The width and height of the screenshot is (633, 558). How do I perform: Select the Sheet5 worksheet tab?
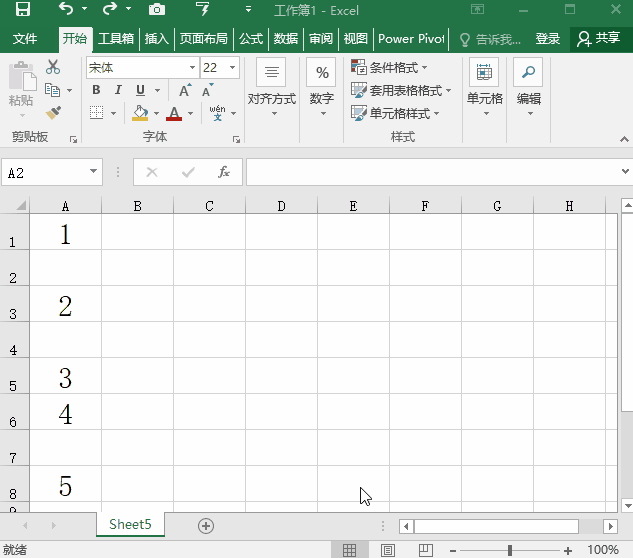[130, 524]
